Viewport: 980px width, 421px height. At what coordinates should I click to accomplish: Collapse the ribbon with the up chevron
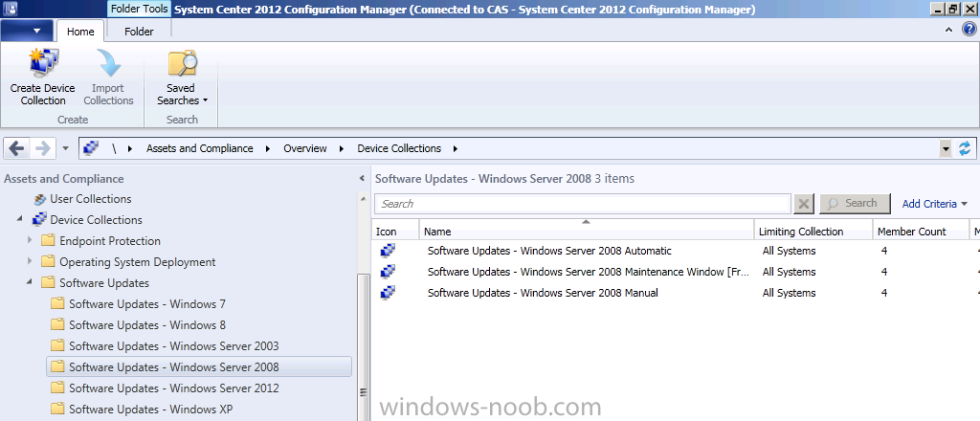click(x=948, y=30)
